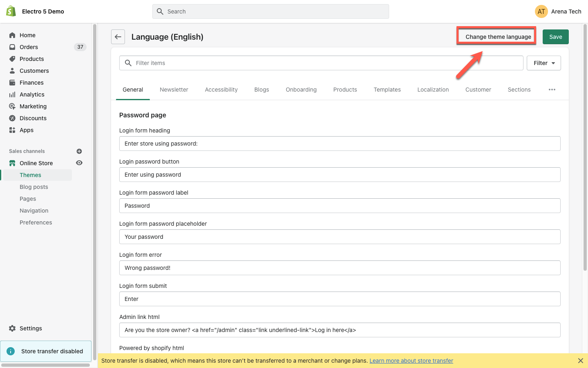Open the Blogs tab
Screen dimensions: 588x368
[262, 90]
